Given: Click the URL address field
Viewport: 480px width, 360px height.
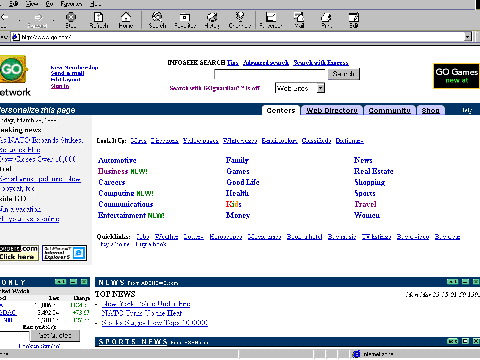Looking at the screenshot, I should pyautogui.click(x=238, y=37).
